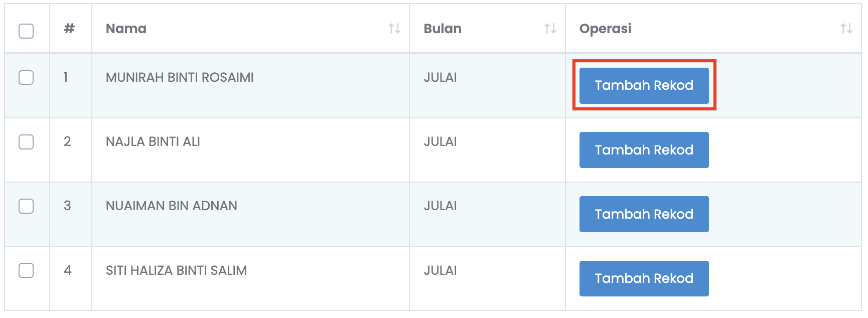Check the box for MUNIRAH BINTI ROSAIMI
The image size is (868, 318).
(26, 77)
